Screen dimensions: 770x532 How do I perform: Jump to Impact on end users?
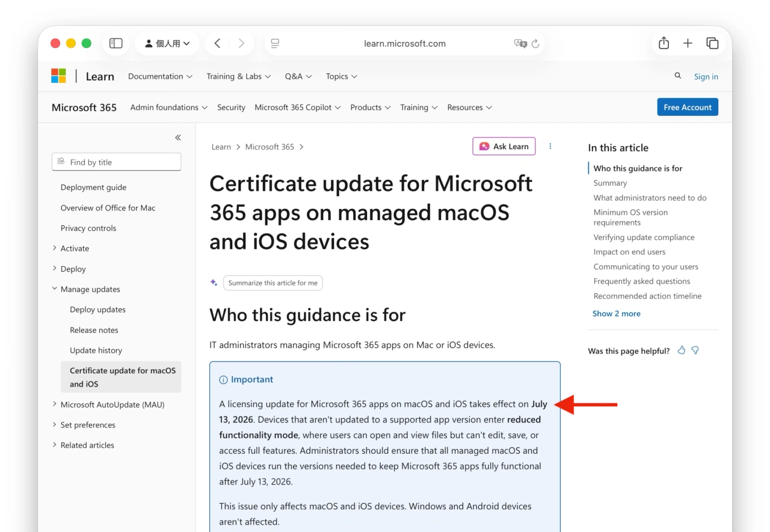pos(629,252)
